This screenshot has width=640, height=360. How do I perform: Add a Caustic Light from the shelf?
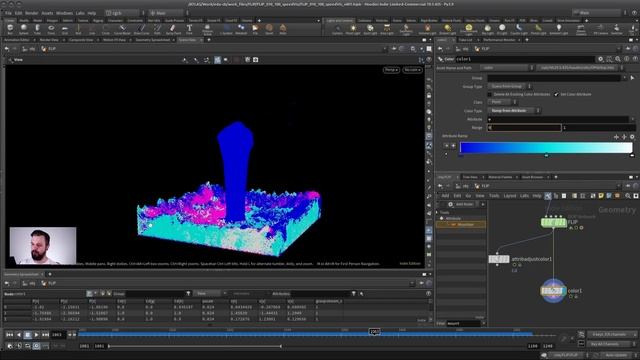pos(519,29)
